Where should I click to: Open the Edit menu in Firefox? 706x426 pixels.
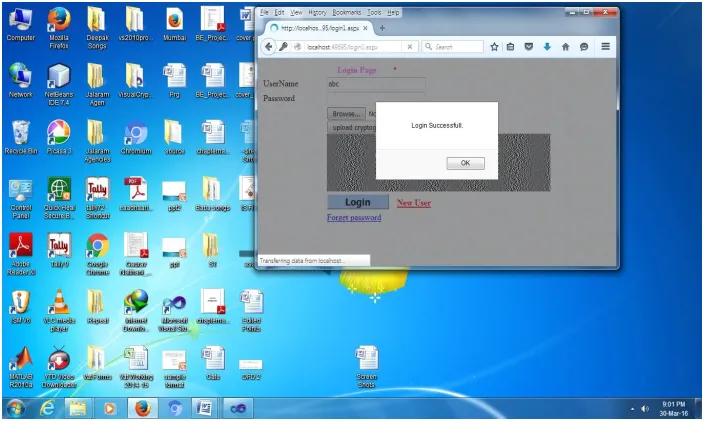point(279,13)
